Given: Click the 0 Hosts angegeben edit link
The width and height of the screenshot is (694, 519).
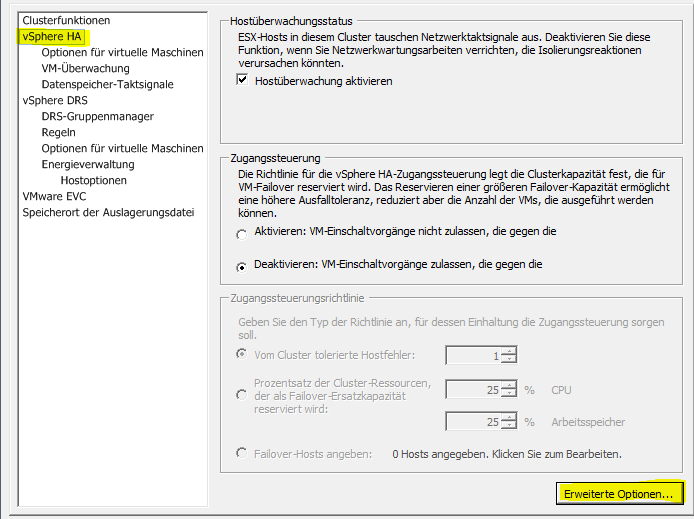Looking at the screenshot, I should (x=507, y=454).
